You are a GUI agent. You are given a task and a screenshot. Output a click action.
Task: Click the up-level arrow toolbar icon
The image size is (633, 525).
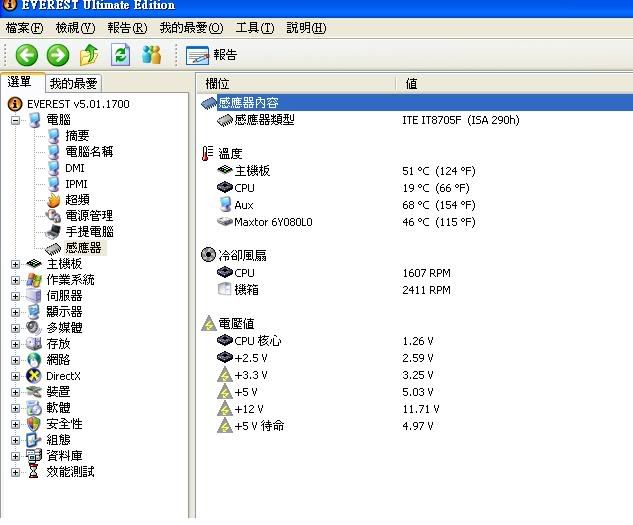coord(89,55)
